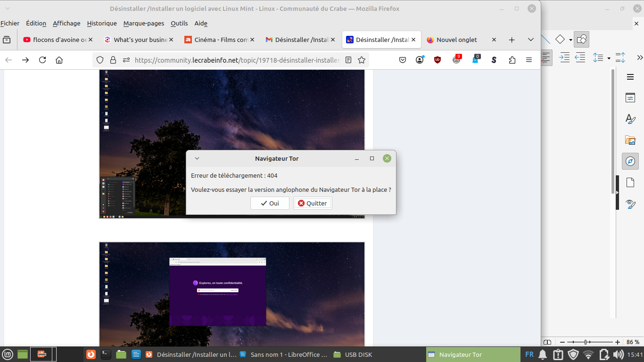This screenshot has height=362, width=644.
Task: Toggle the volume icon in system tray
Action: [x=618, y=354]
